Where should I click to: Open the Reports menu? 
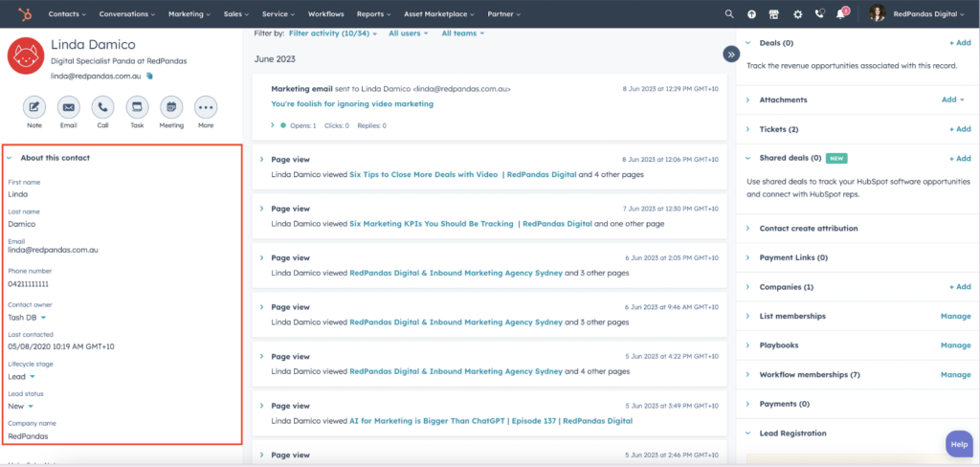coord(374,13)
